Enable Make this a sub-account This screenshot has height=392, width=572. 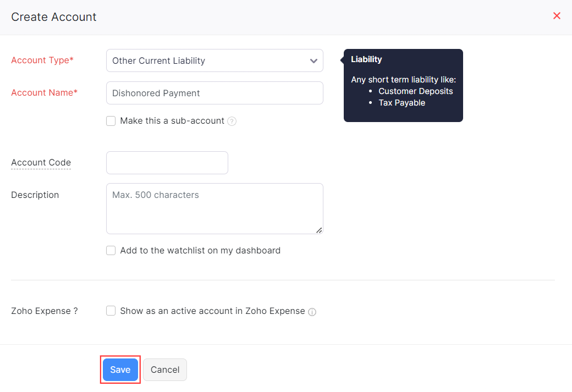[x=111, y=120]
